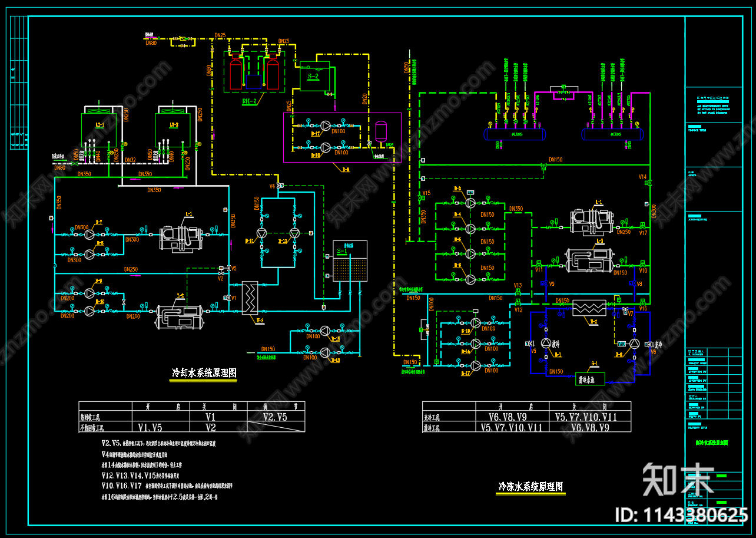756x538 pixels.
Task: Pick the B-3 pump label
Action: [x=457, y=189]
